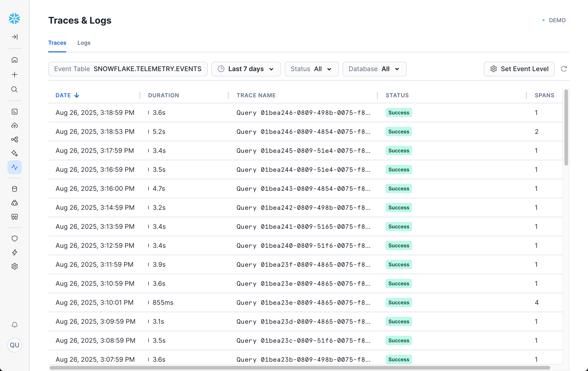
Task: Toggle the DATE column sort order
Action: (67, 95)
